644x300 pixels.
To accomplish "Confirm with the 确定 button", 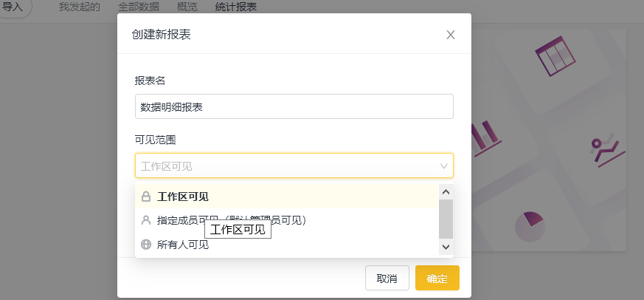I will [x=437, y=278].
